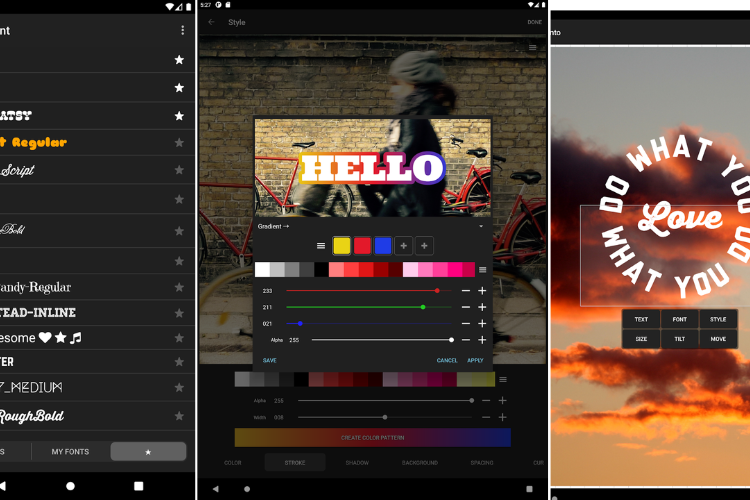This screenshot has height=500, width=750.
Task: Decrease dialog Alpha 255 with minus
Action: pyautogui.click(x=465, y=340)
